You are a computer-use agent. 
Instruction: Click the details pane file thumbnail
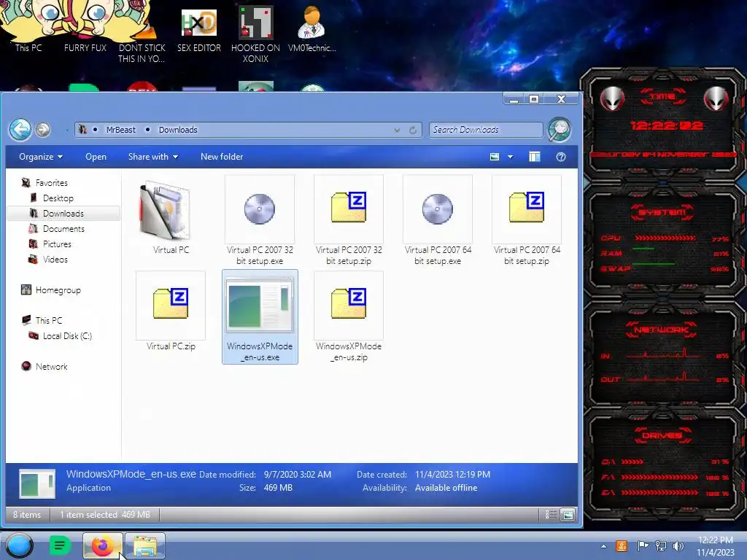36,483
